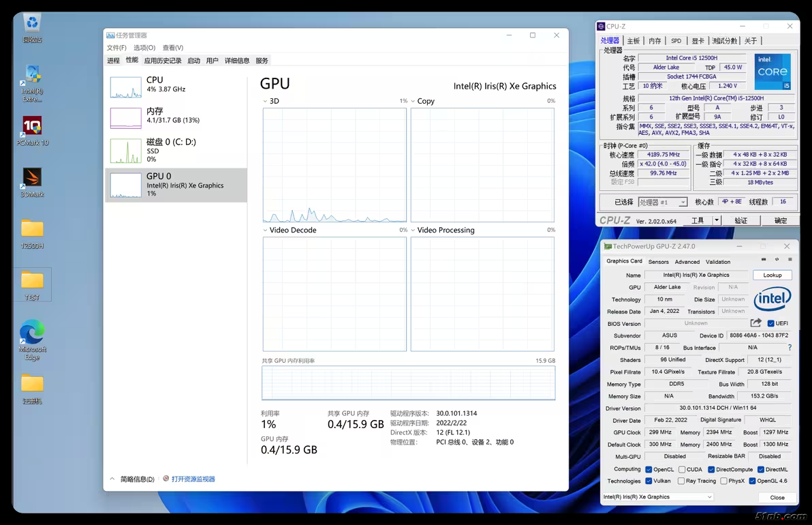
Task: Open the GPU-Z hamburger menu icon
Action: point(790,260)
